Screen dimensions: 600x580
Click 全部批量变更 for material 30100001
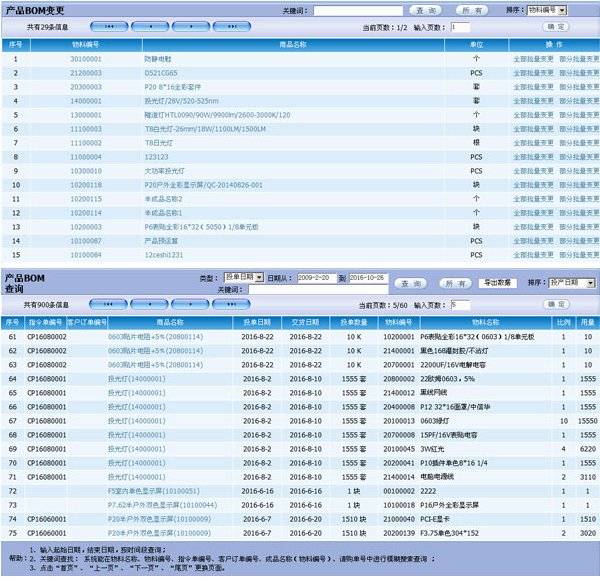[534, 60]
